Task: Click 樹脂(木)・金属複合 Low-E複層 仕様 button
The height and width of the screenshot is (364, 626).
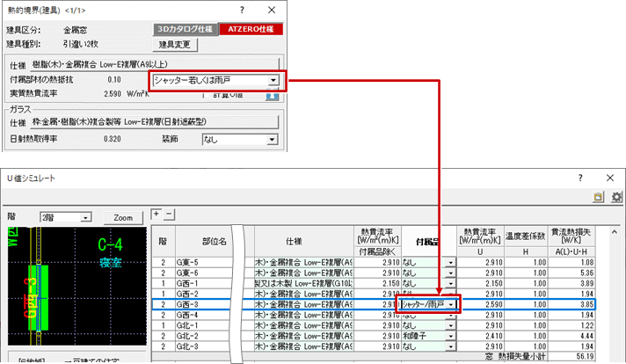Action: coord(155,64)
